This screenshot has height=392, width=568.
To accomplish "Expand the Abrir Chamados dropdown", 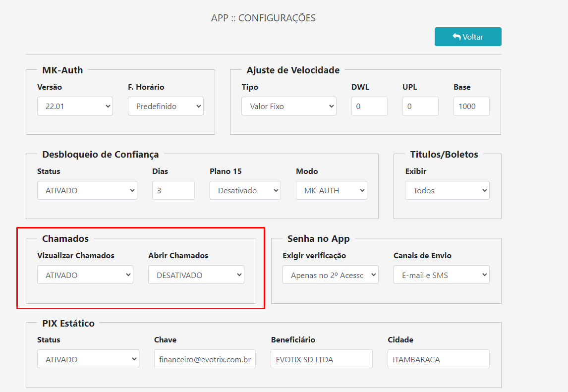I will click(x=196, y=274).
